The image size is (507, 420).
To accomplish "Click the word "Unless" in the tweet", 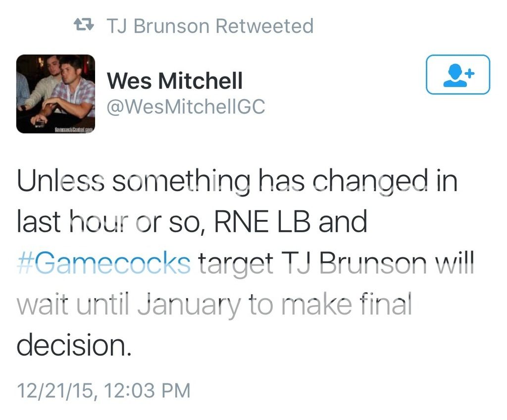I will [x=60, y=182].
